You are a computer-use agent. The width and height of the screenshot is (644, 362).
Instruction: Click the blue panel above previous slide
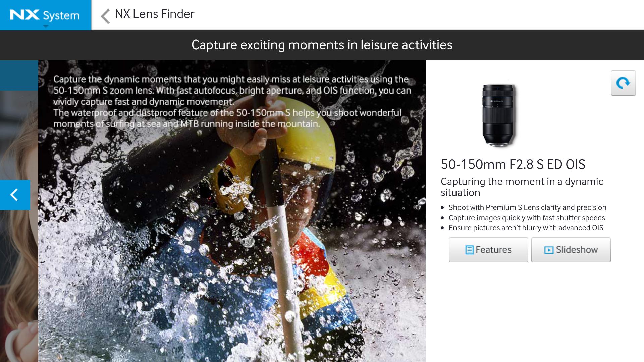[19, 75]
